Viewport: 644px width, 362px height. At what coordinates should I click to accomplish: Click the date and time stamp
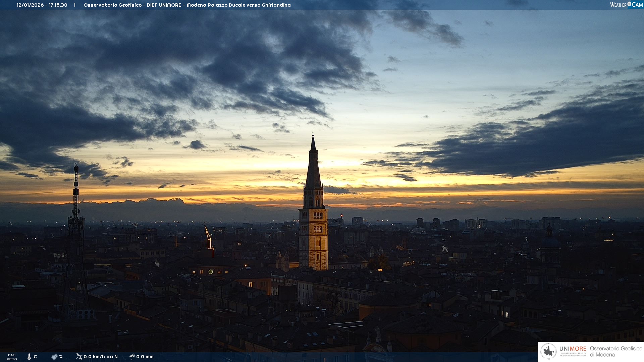point(42,5)
